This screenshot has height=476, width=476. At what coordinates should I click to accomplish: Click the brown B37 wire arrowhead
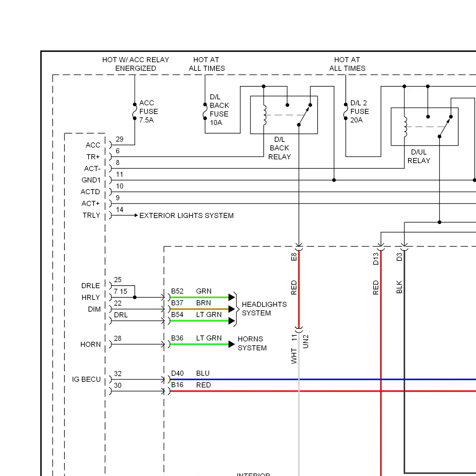pos(232,309)
